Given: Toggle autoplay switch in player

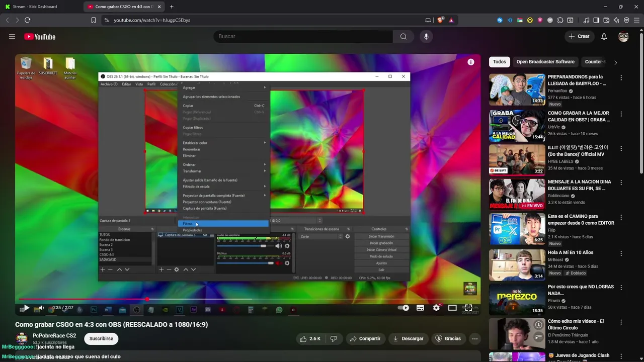Looking at the screenshot, I should tap(404, 308).
